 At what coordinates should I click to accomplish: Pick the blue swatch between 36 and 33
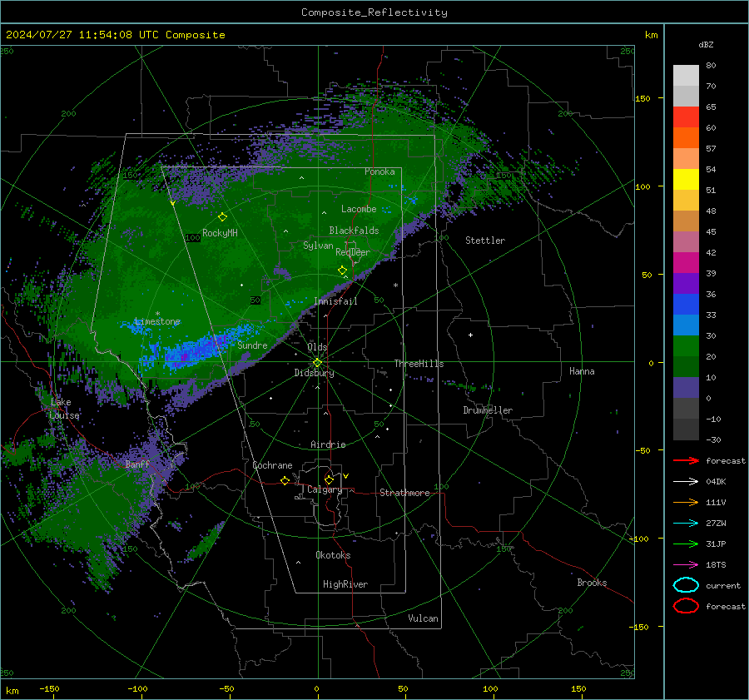point(686,305)
